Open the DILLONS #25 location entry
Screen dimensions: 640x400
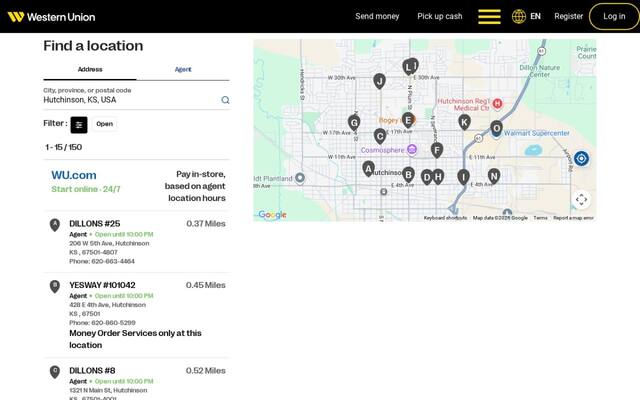click(136, 242)
